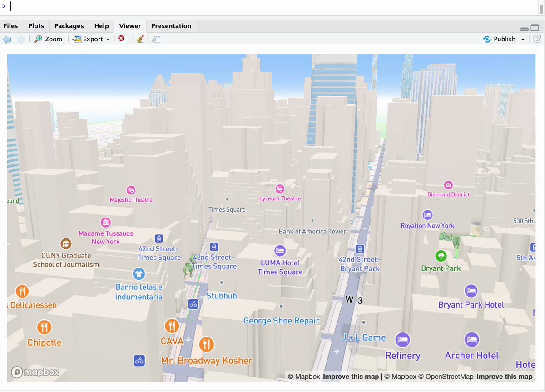Click the Delicatessen restaurant icon
Viewport: 545px width, 392px height.
point(22,291)
